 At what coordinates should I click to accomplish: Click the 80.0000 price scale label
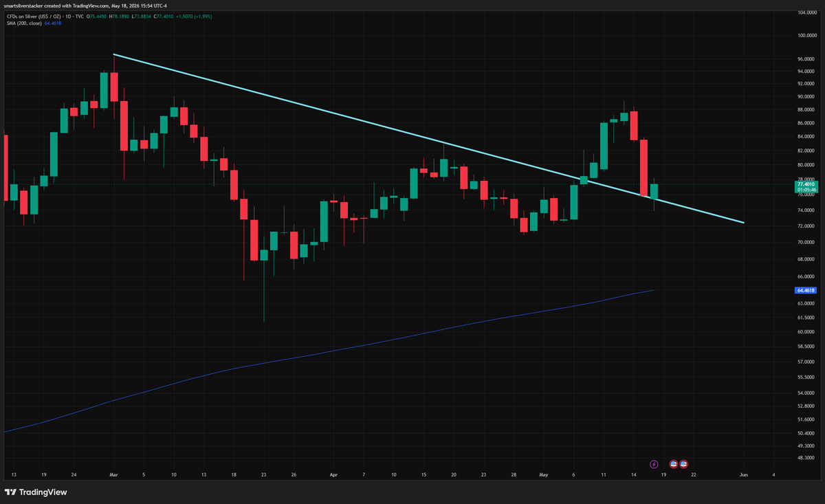tap(806, 165)
